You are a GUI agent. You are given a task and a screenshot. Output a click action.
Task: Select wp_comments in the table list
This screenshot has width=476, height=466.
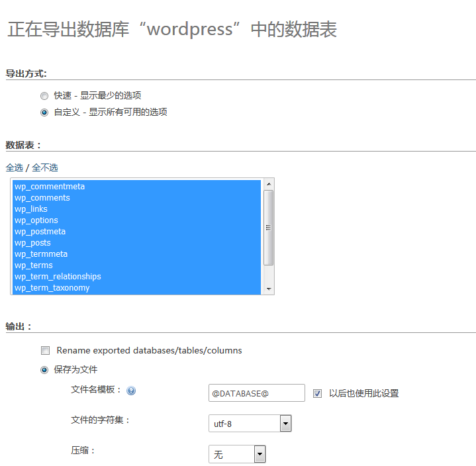(42, 198)
